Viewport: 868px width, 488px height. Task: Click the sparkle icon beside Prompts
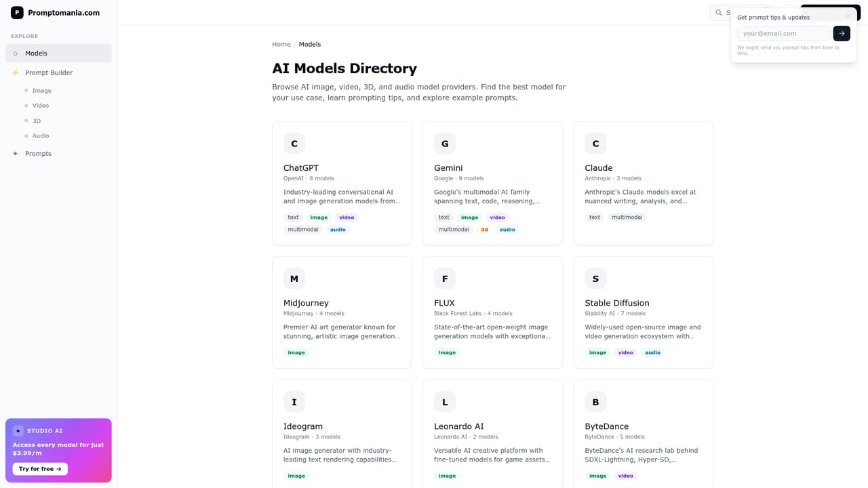pyautogui.click(x=16, y=153)
